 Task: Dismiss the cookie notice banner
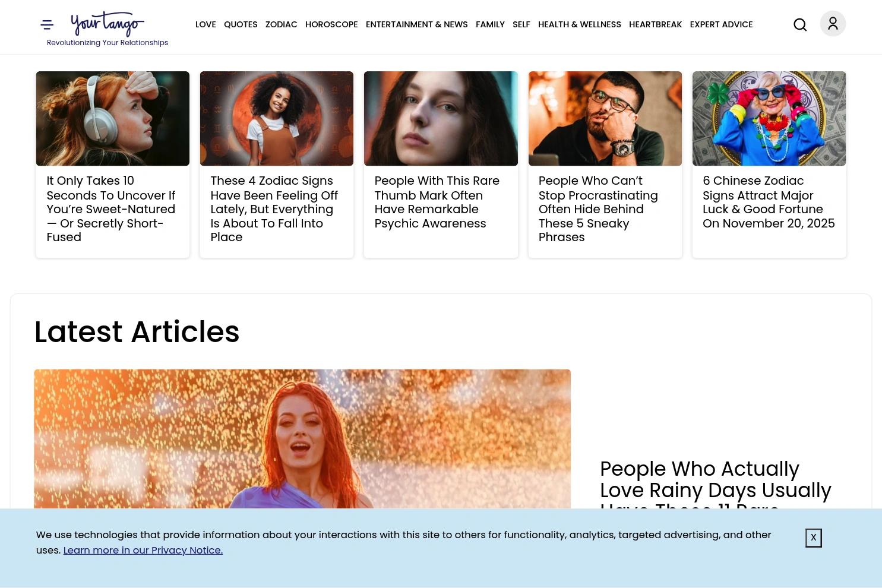point(813,538)
